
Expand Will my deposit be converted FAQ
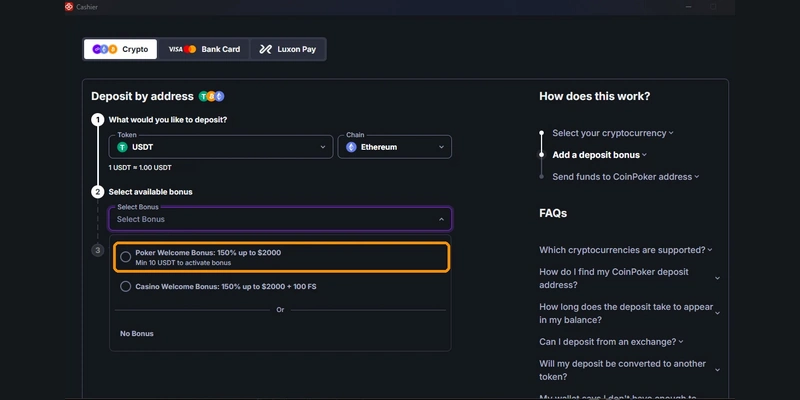click(x=629, y=370)
